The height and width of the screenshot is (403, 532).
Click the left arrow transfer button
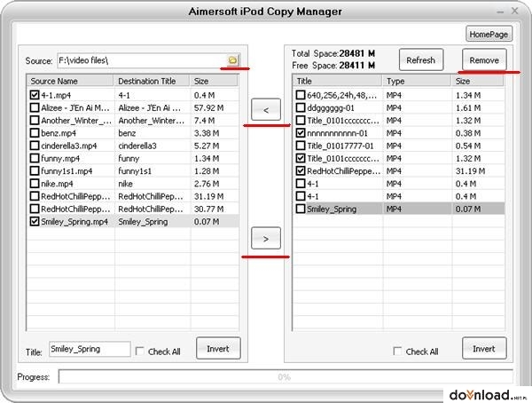point(266,110)
